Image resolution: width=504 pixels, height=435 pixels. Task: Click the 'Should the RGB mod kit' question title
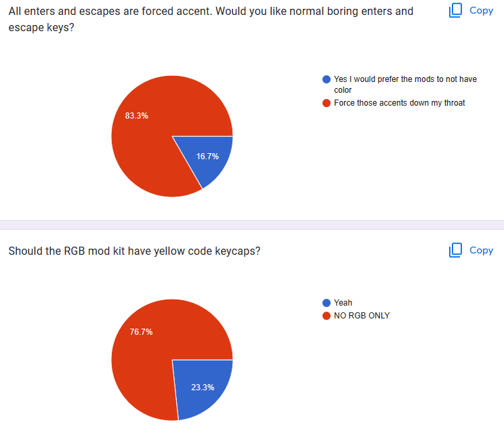[134, 251]
